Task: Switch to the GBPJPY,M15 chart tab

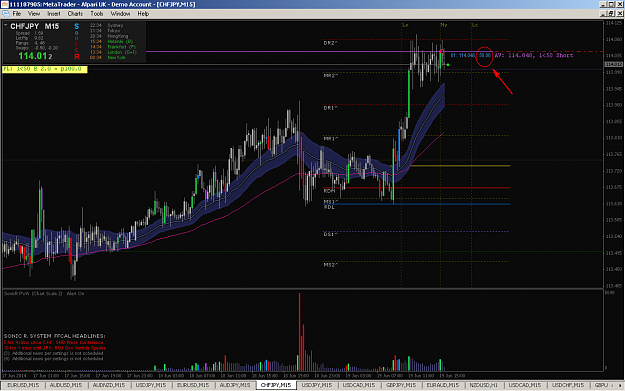Action: click(x=401, y=385)
